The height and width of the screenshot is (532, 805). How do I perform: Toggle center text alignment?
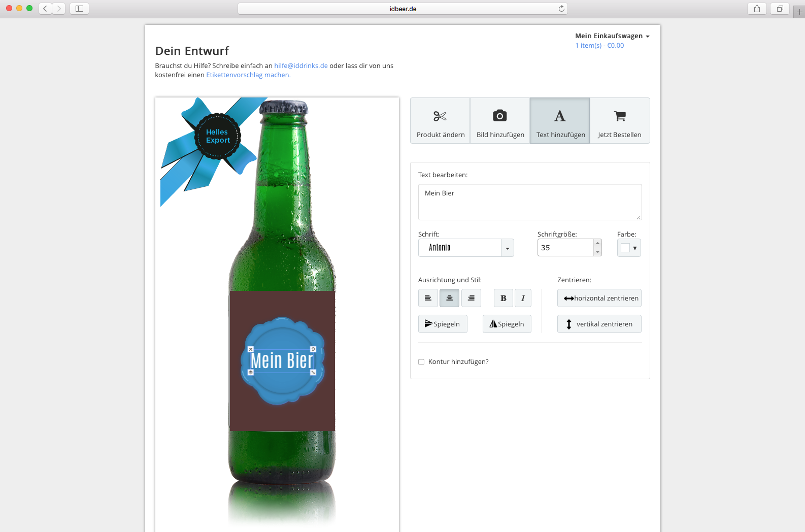pyautogui.click(x=449, y=298)
